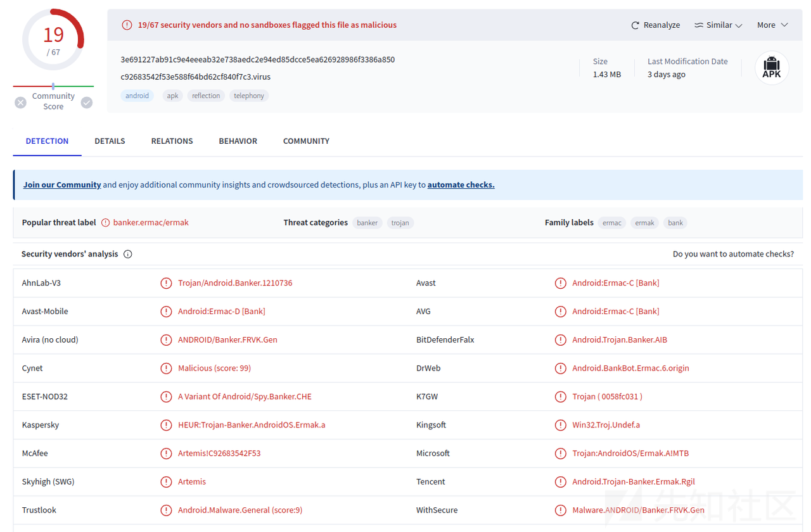This screenshot has height=532, width=811.
Task: Click the alert icon in the AVG row
Action: coord(560,312)
